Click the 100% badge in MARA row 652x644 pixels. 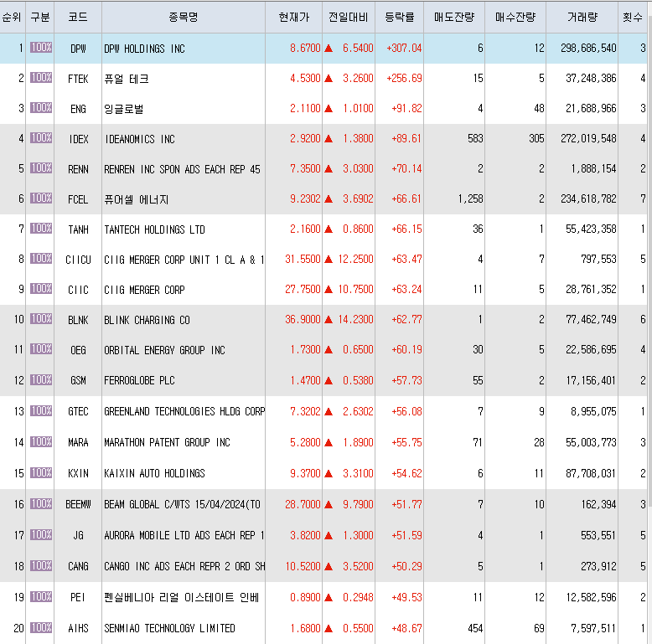41,441
